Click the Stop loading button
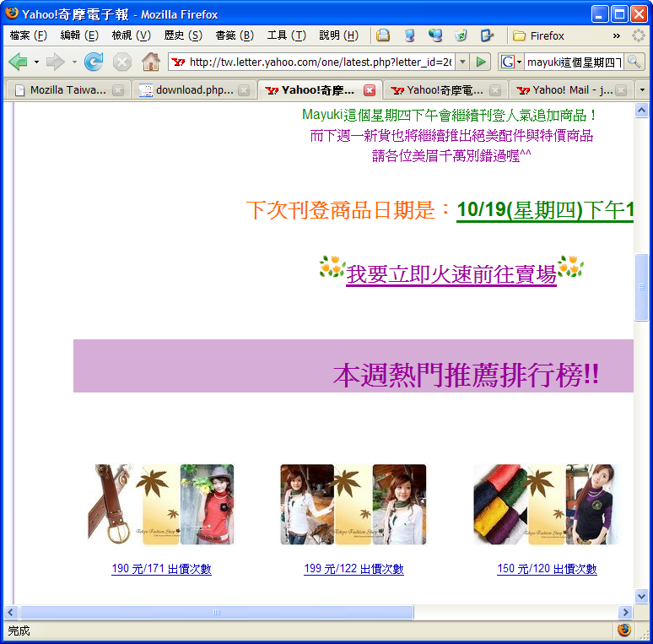Viewport: 653px width, 644px height. (x=122, y=62)
